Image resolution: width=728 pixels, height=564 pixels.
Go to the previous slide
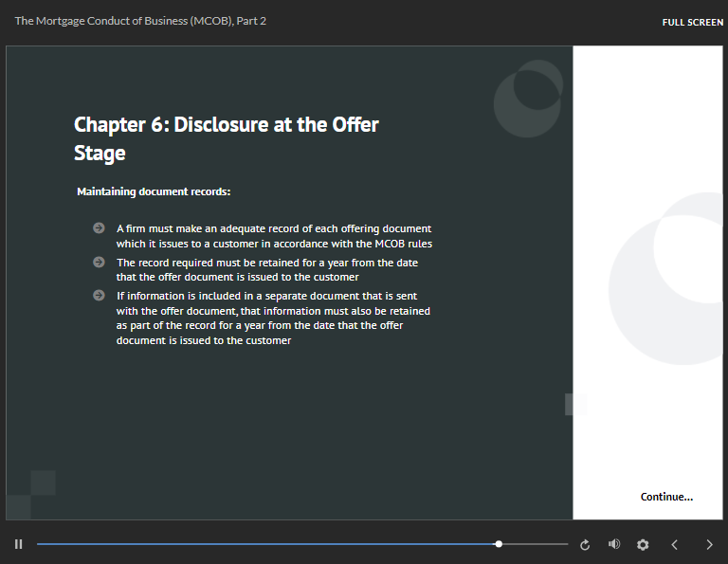tap(674, 544)
